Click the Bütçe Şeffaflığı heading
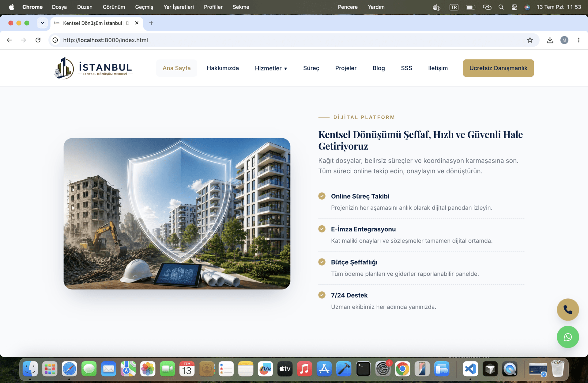 click(354, 262)
